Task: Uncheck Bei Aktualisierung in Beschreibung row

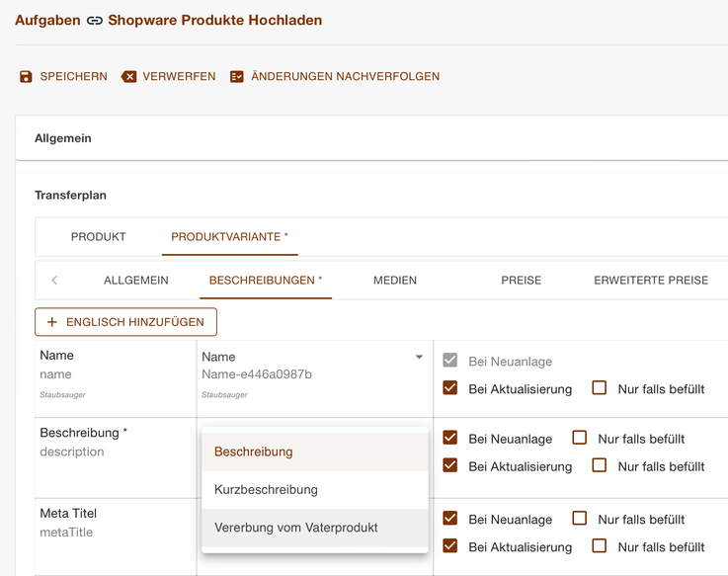Action: pyautogui.click(x=449, y=465)
